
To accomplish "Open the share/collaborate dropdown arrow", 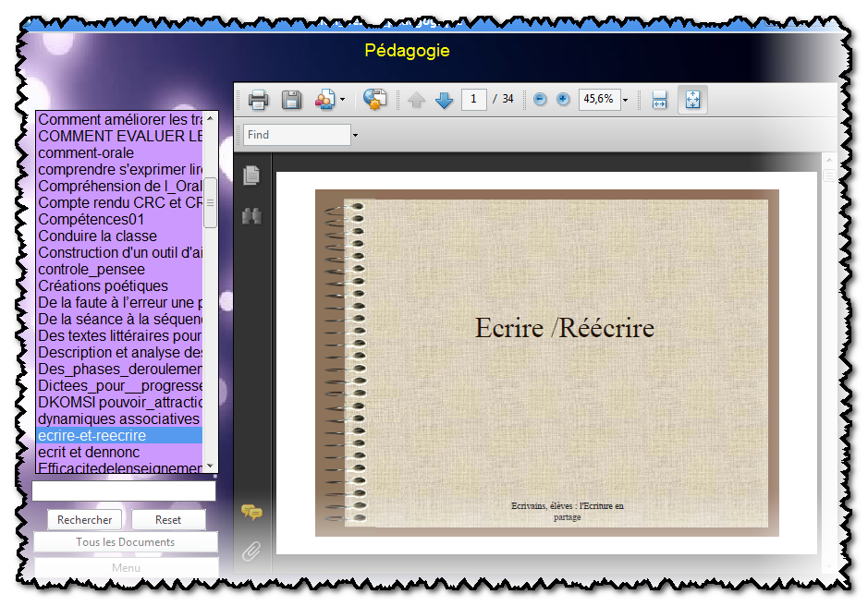I will point(342,100).
